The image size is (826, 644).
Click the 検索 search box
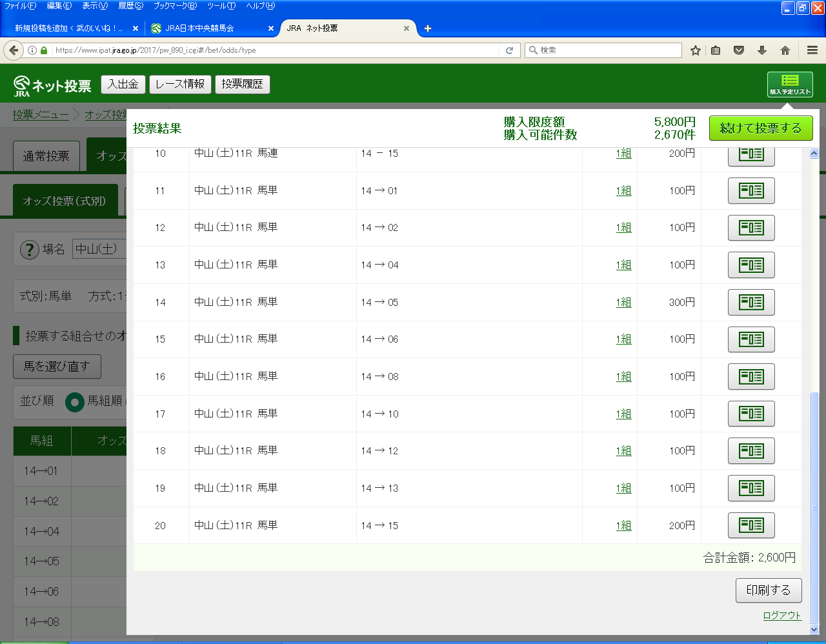coord(603,50)
